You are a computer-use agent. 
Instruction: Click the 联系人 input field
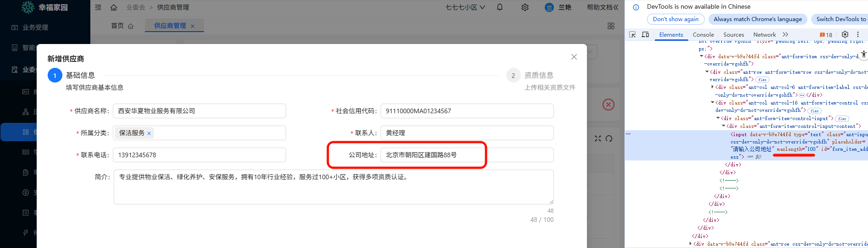(467, 133)
